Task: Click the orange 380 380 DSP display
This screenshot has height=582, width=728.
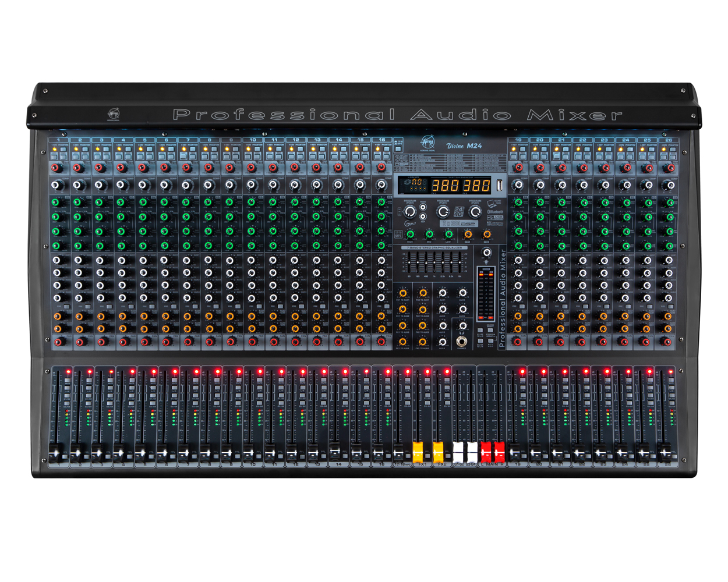Action: [461, 186]
